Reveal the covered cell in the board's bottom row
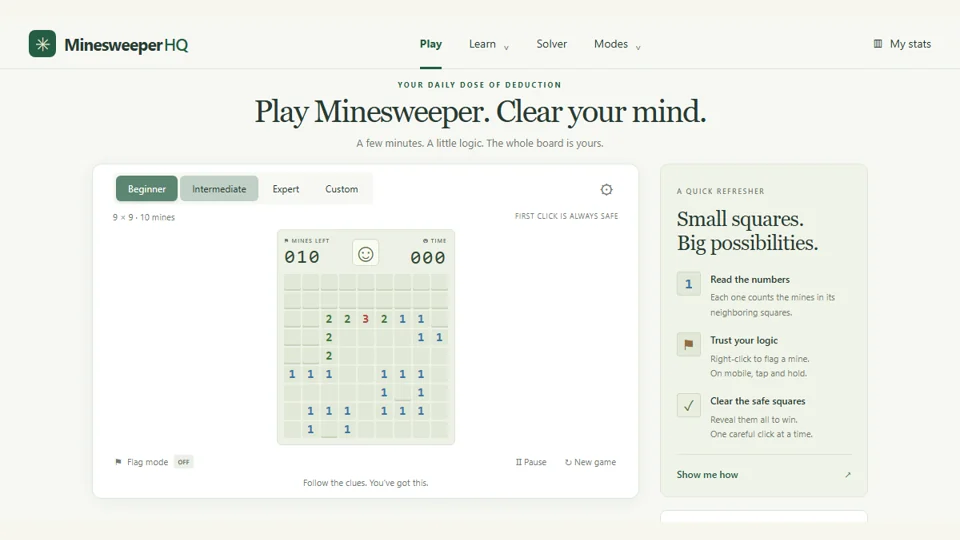 coord(329,429)
